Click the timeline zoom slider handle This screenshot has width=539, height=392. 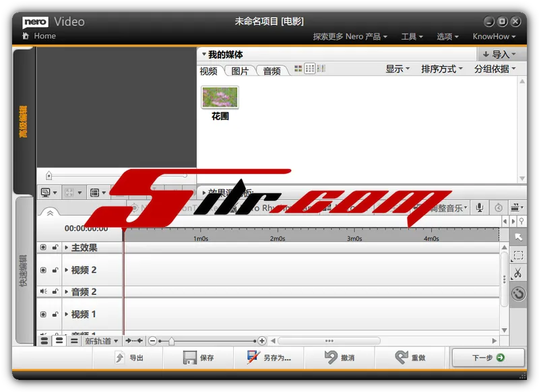pyautogui.click(x=171, y=341)
